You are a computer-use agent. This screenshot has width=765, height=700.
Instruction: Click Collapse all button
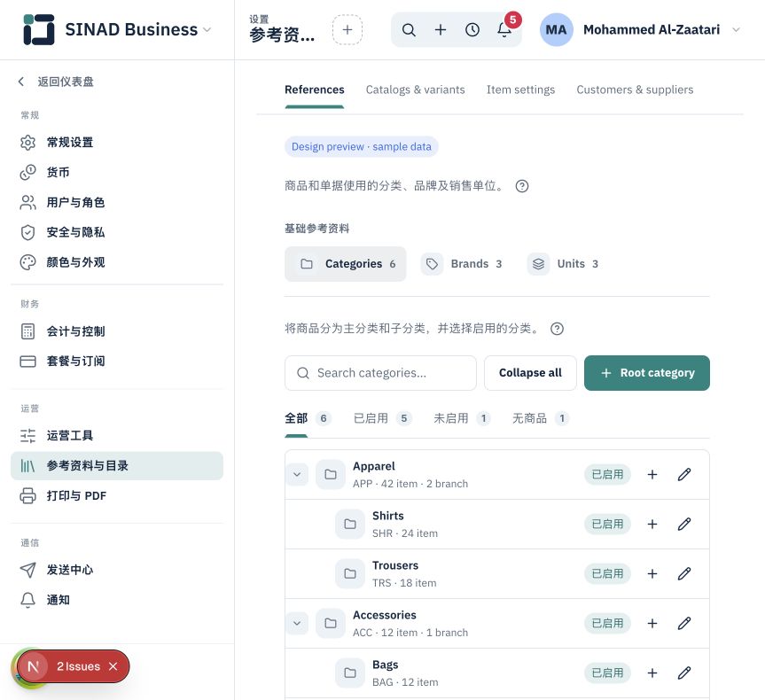[x=530, y=373]
